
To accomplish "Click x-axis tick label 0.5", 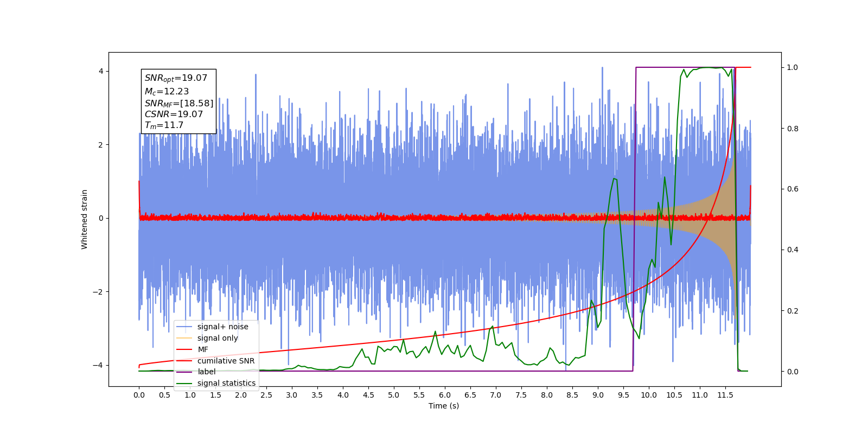I will click(x=164, y=395).
